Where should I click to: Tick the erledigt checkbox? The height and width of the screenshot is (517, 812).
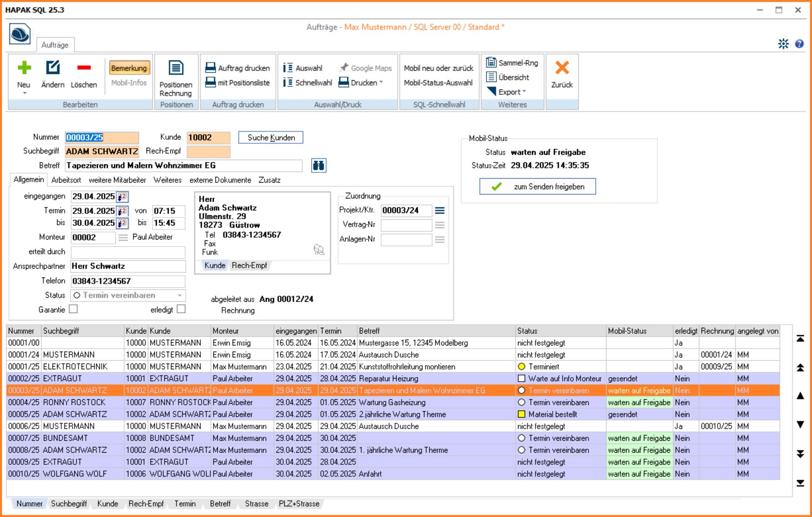coord(181,309)
